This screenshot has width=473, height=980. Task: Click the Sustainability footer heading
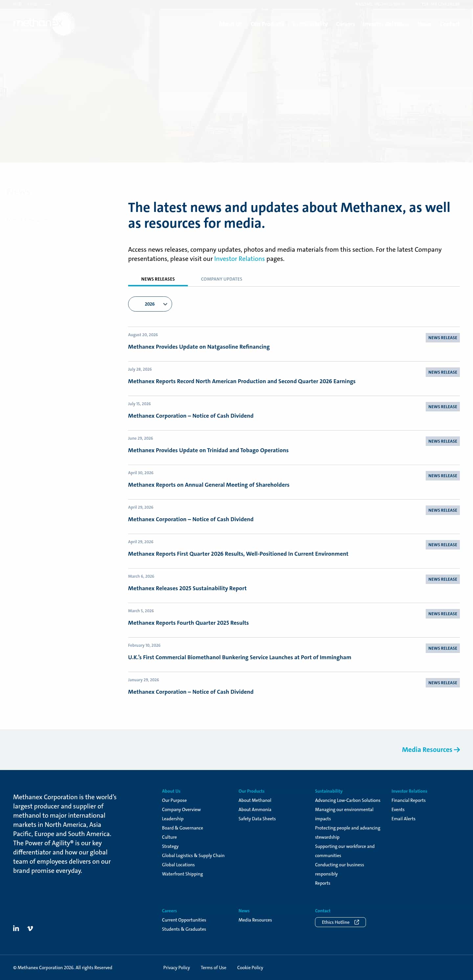[328, 791]
